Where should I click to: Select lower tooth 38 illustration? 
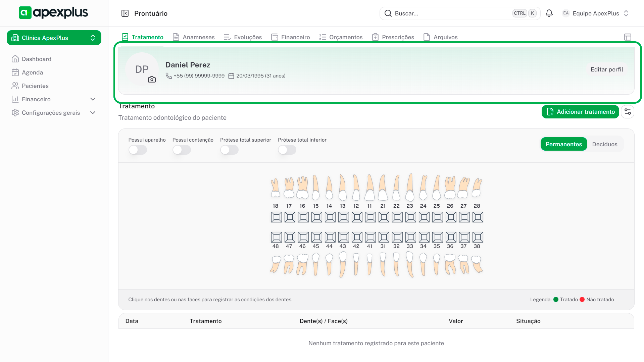pyautogui.click(x=477, y=264)
